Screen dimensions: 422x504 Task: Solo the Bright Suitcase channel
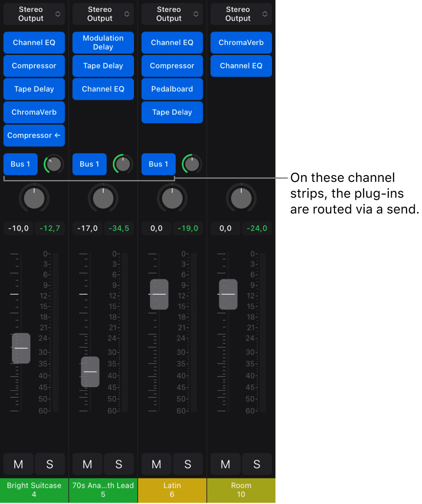50,465
